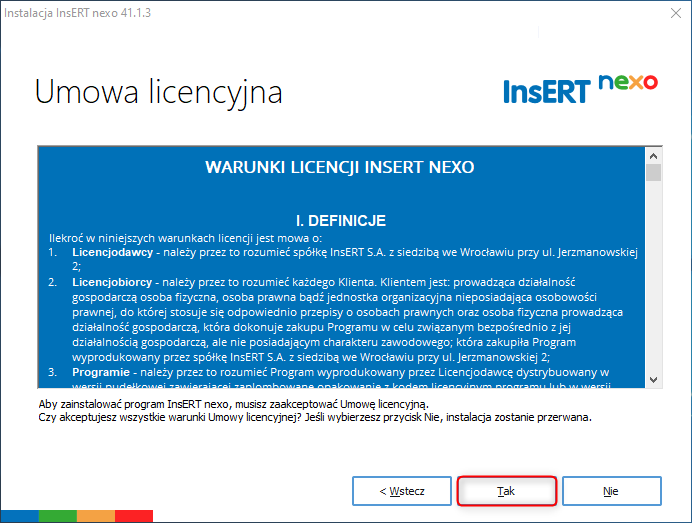Click the InsERT nexo logo
Viewport: 692px width, 523px height.
(x=580, y=89)
